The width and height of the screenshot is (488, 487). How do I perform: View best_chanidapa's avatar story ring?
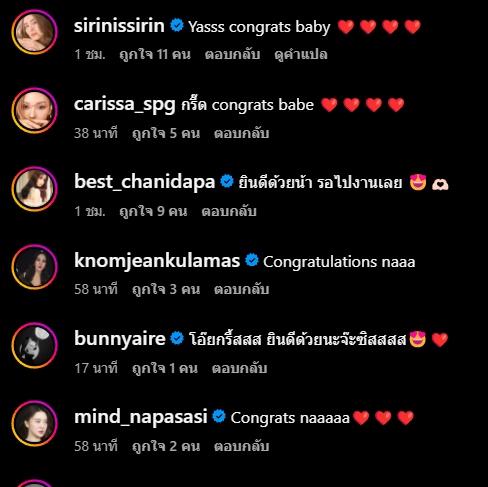click(x=34, y=189)
